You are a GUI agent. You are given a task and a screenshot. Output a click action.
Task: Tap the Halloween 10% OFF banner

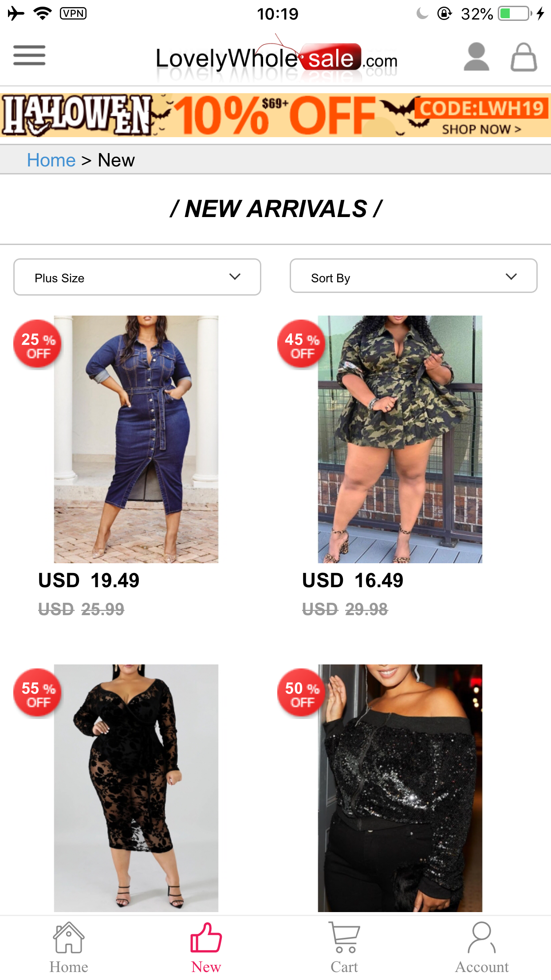(275, 115)
